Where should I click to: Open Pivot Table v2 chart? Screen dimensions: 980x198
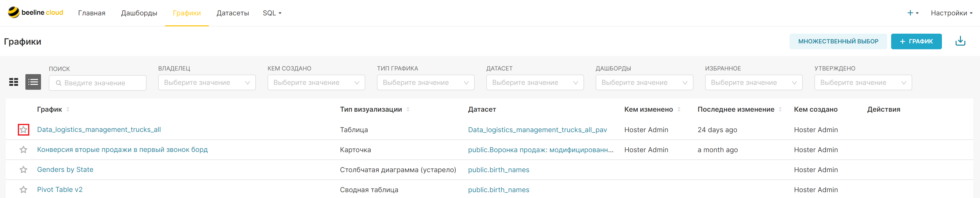click(x=60, y=190)
